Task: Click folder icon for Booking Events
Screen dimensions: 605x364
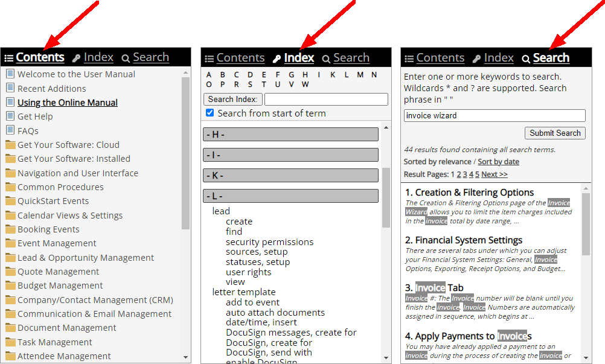Action: coord(10,229)
